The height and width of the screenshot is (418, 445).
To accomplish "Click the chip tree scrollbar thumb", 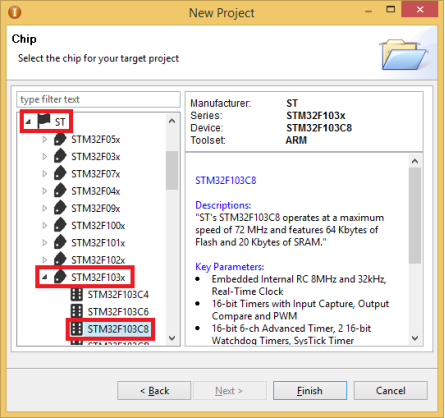I will coord(172,170).
